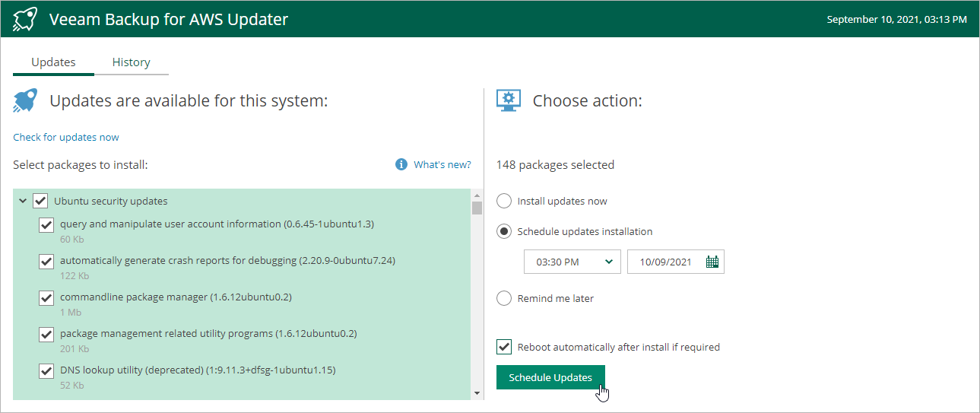Open the Updates tab
The height and width of the screenshot is (413, 980).
(x=53, y=62)
